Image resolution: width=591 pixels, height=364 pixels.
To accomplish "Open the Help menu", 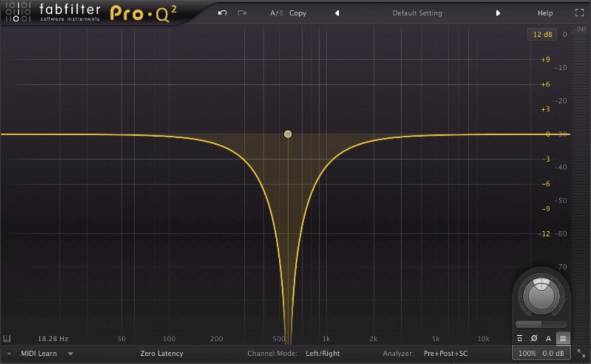I will pos(544,13).
